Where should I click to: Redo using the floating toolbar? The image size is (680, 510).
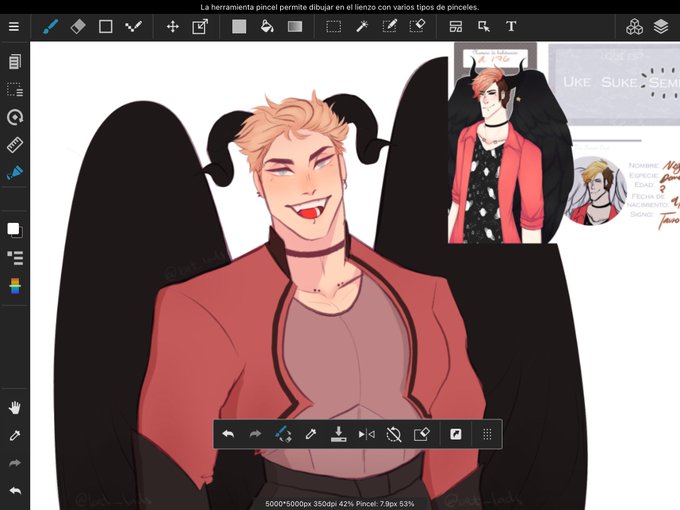pyautogui.click(x=255, y=434)
